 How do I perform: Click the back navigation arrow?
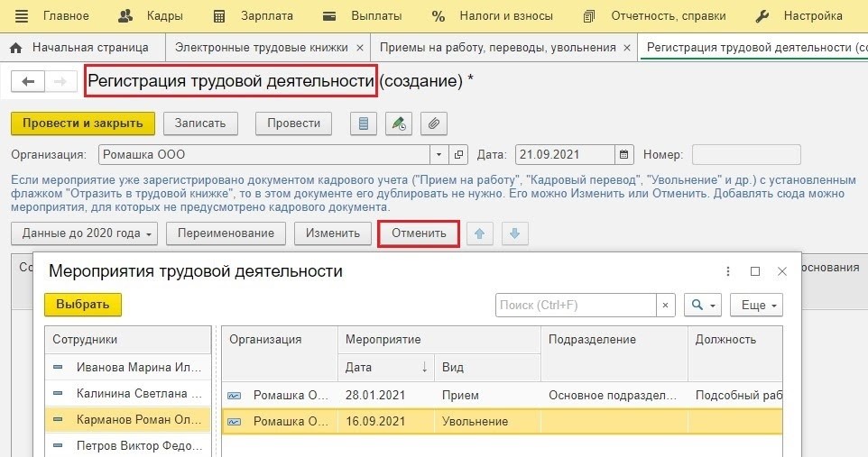coord(28,82)
